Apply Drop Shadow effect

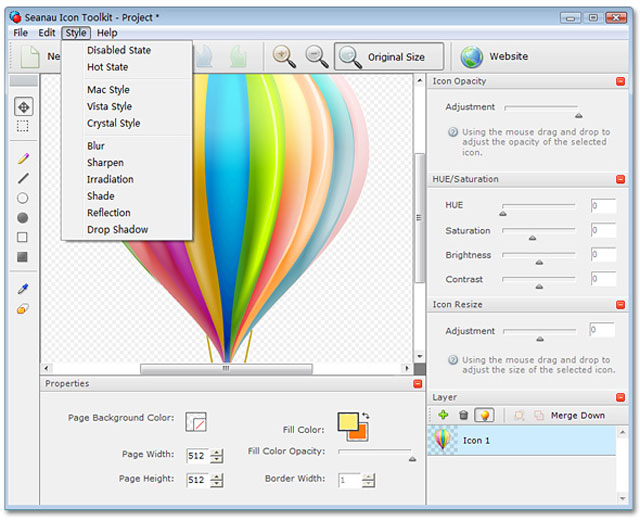tap(118, 229)
